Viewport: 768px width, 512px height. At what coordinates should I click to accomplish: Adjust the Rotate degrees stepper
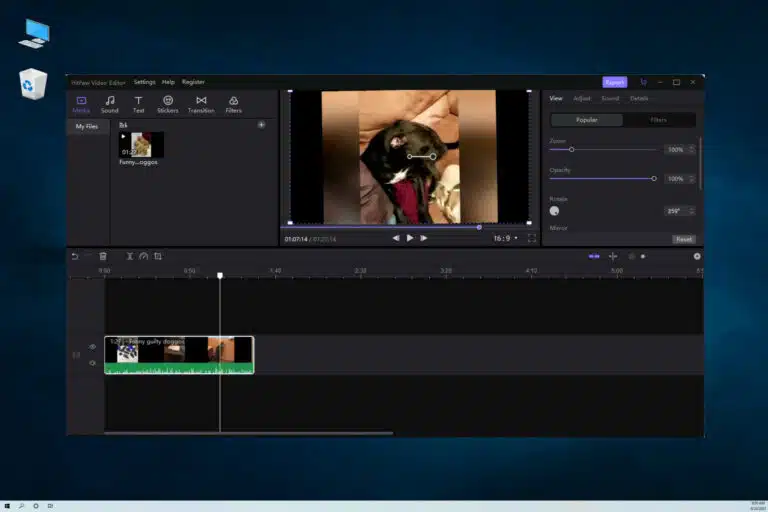point(692,211)
